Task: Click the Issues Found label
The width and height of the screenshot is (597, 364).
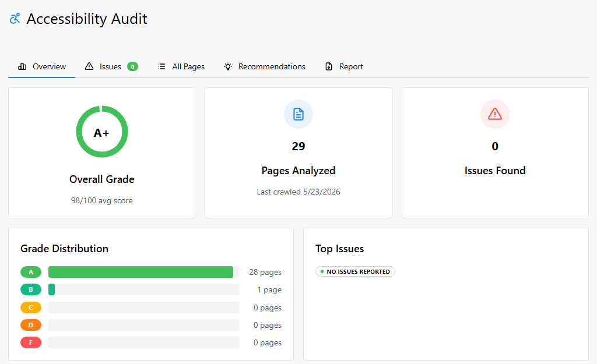Action: (495, 171)
